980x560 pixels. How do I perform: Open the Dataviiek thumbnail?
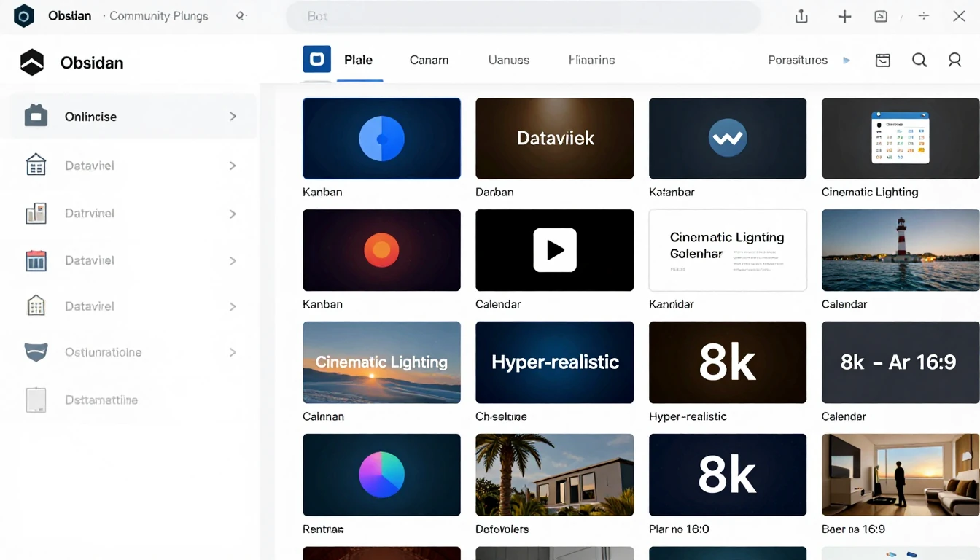coord(555,139)
